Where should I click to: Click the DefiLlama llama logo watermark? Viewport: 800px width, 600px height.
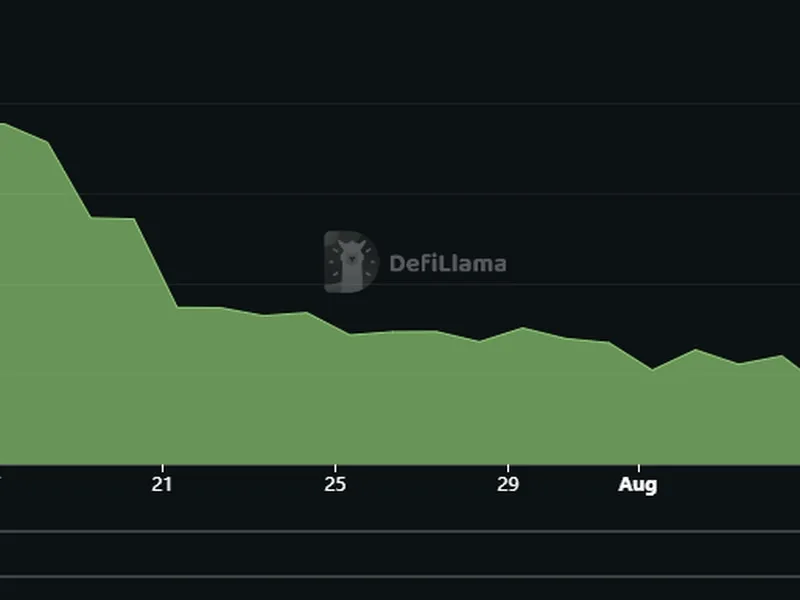[x=349, y=262]
